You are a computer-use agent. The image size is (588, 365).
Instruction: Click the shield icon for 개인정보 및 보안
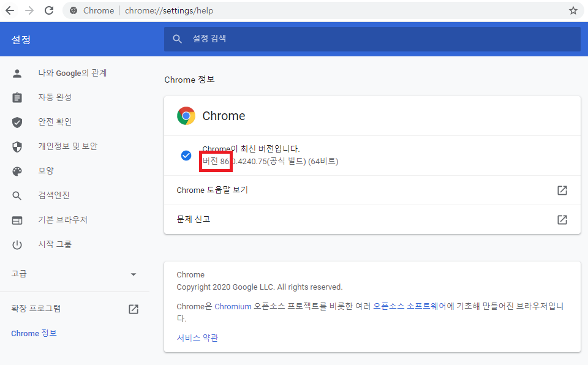pos(17,147)
